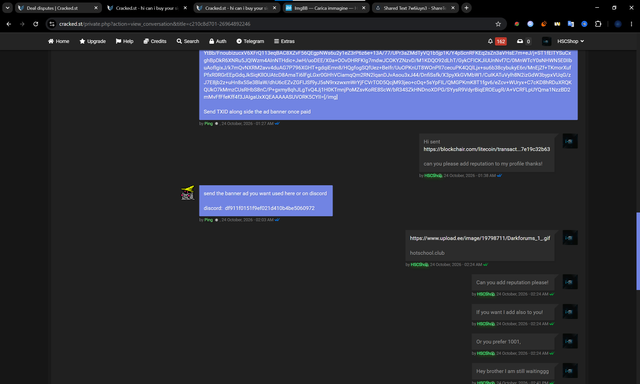The height and width of the screenshot is (384, 640).
Task: Open the Search menu item
Action: pos(188,41)
